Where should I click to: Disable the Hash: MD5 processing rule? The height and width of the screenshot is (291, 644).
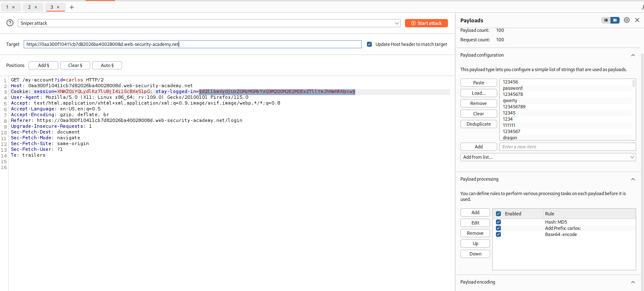tap(498, 222)
